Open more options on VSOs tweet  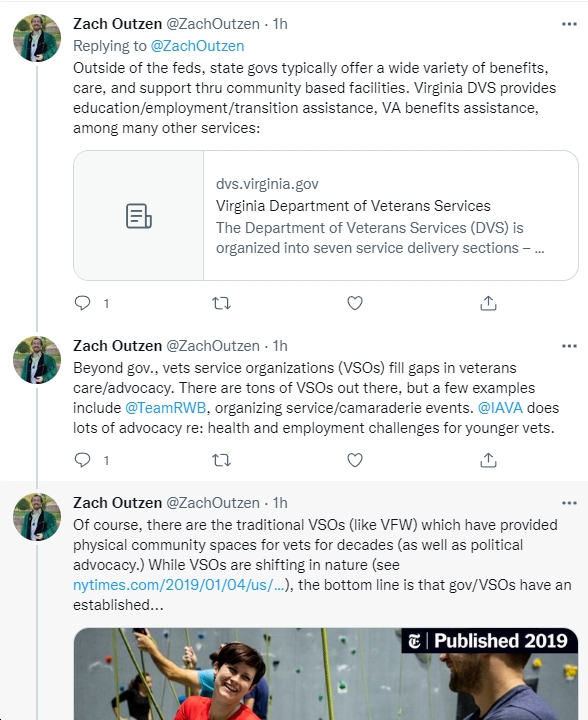[569, 346]
